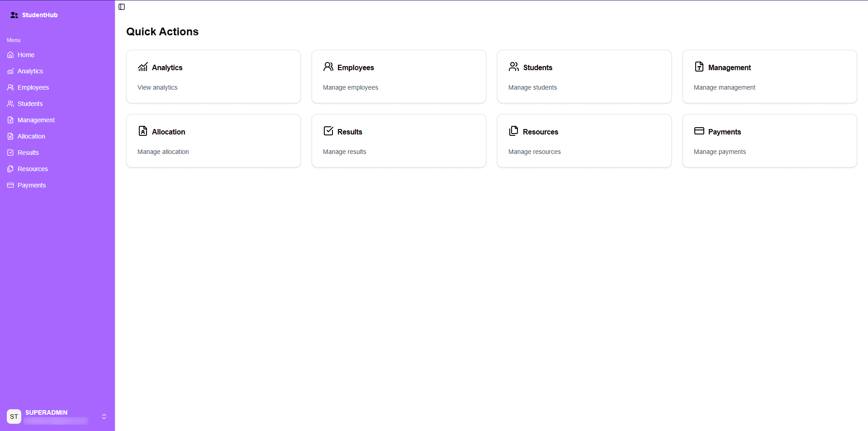The height and width of the screenshot is (431, 868).
Task: Click the Allocation file icon on its card
Action: click(x=143, y=131)
